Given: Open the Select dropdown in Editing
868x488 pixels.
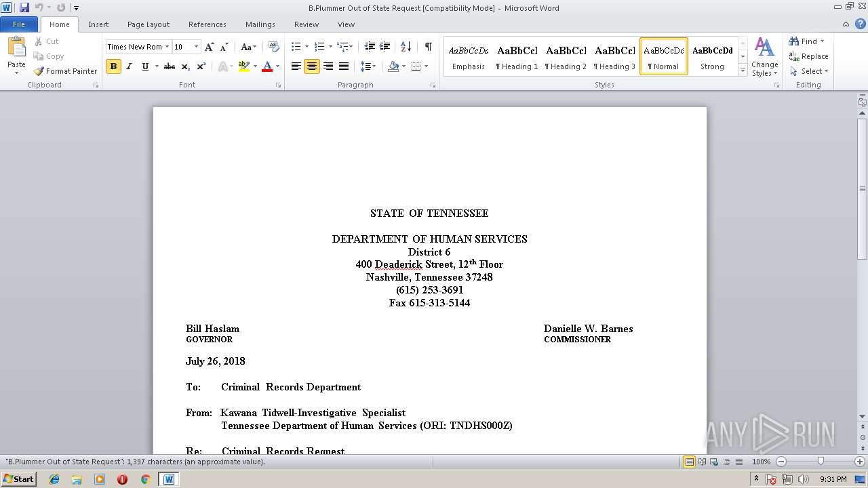Looking at the screenshot, I should coord(809,71).
